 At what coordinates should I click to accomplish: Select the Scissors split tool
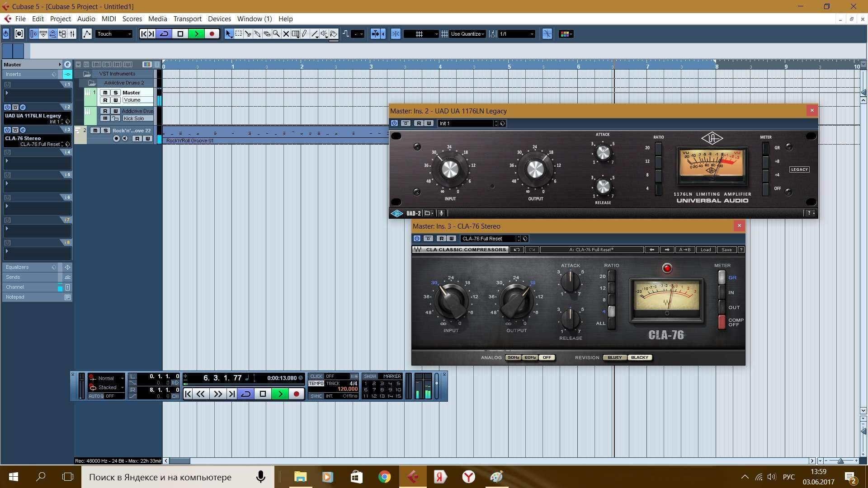point(248,34)
